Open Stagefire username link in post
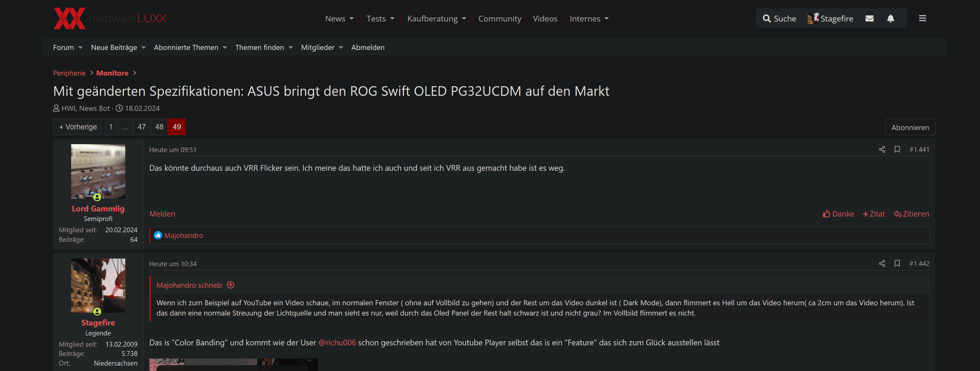980x371 pixels. click(98, 323)
